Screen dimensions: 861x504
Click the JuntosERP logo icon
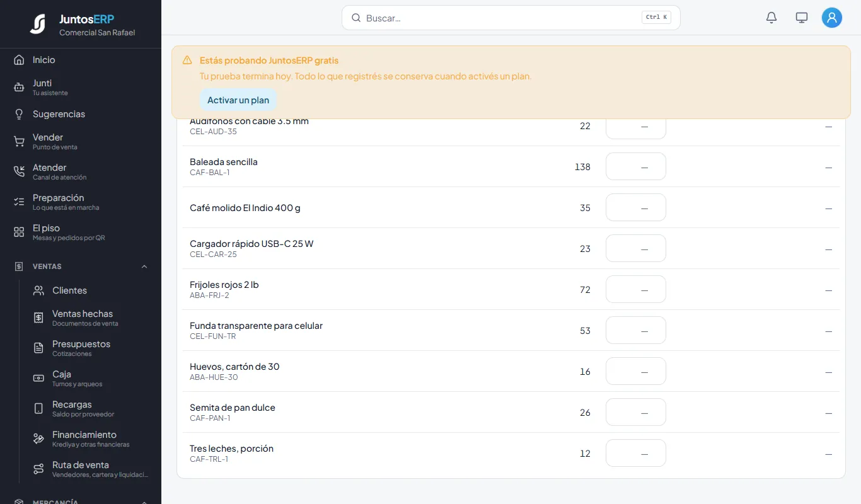[x=38, y=24]
